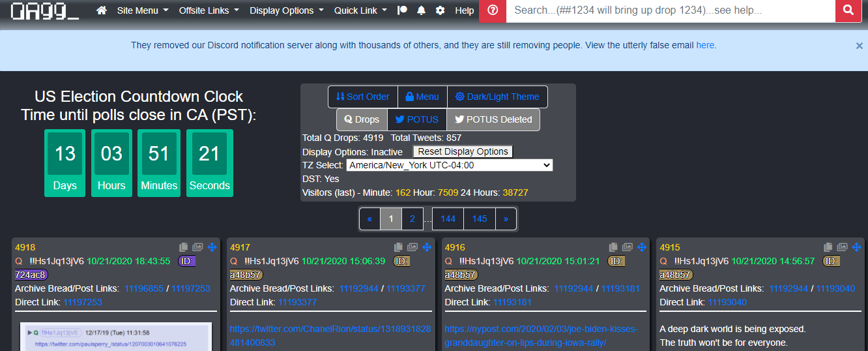
Task: Toggle Dark/Light Theme
Action: pos(497,97)
